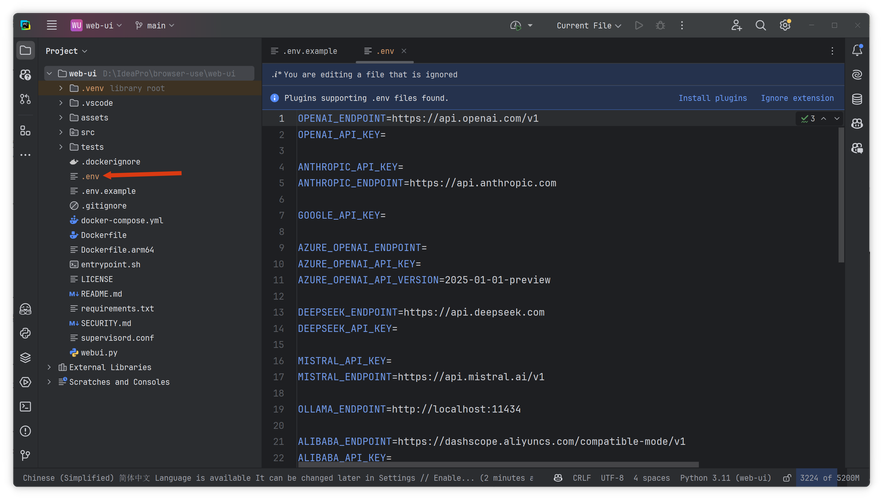The width and height of the screenshot is (883, 500).
Task: Click the editor vertical scrollbar
Action: point(841,194)
